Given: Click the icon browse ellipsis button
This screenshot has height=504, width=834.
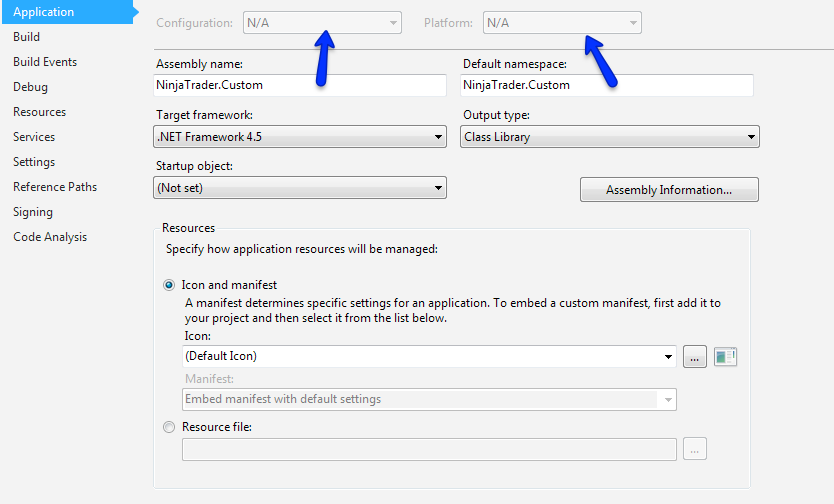Looking at the screenshot, I should [695, 356].
